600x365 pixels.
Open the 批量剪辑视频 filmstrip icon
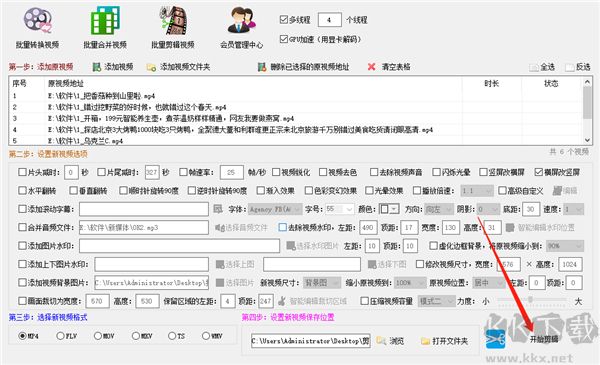[x=173, y=20]
